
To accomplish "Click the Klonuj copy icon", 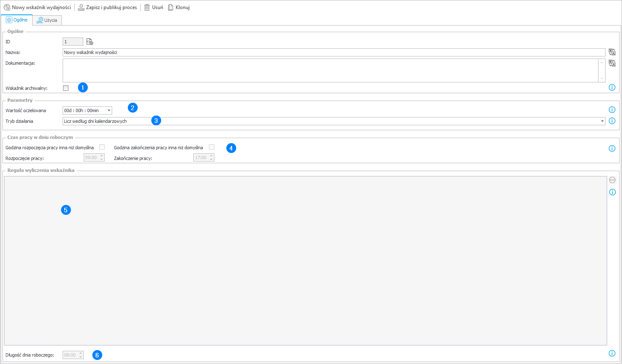I will [x=171, y=7].
